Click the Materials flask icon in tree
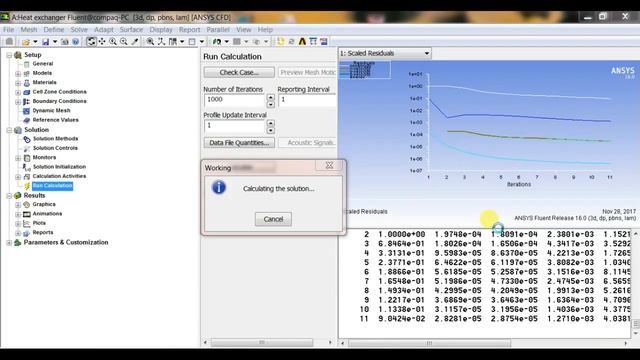Image resolution: width=640 pixels, height=360 pixels. tap(27, 83)
